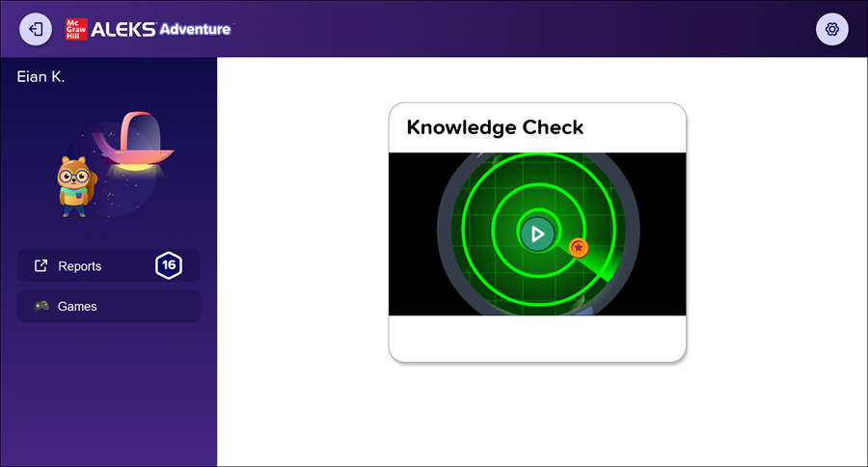Click the exit icon in the header
The height and width of the screenshot is (467, 868).
coord(36,29)
